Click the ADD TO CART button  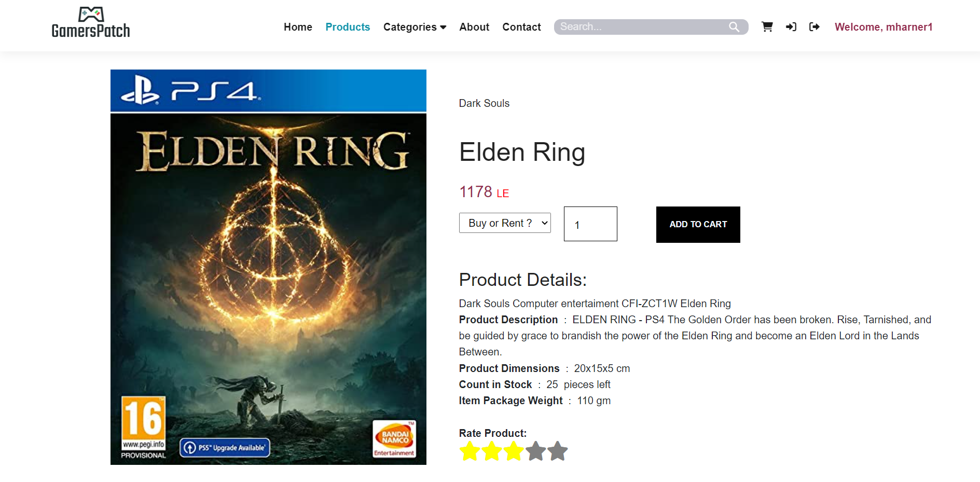[x=698, y=225]
